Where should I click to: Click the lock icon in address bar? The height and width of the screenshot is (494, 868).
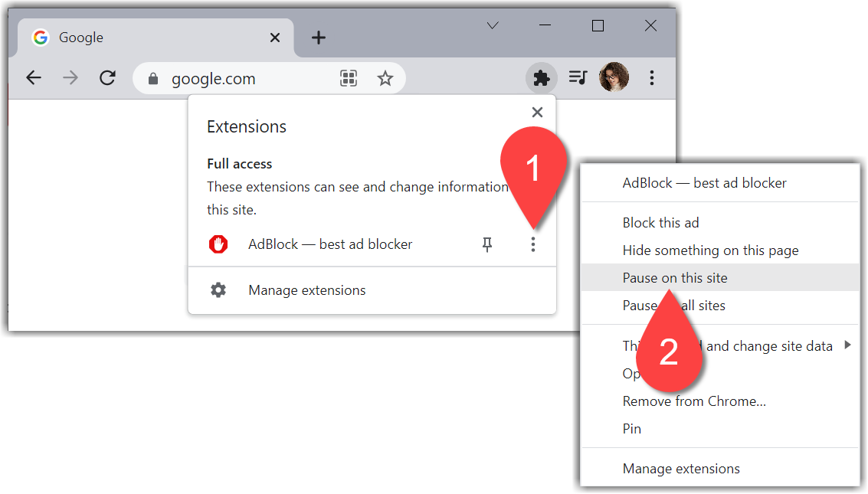click(x=153, y=79)
